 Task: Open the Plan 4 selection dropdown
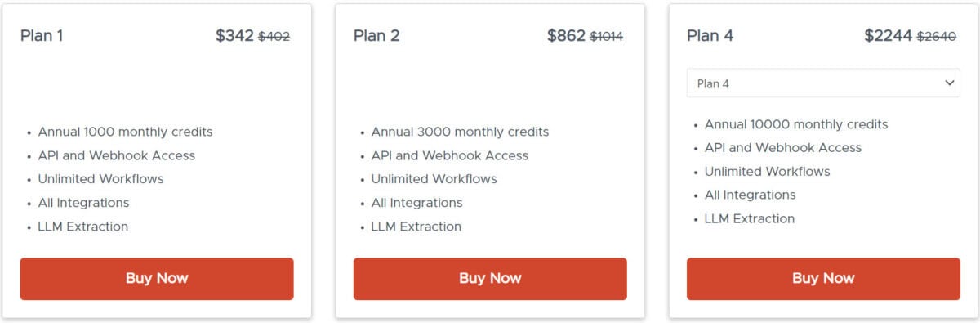(823, 83)
